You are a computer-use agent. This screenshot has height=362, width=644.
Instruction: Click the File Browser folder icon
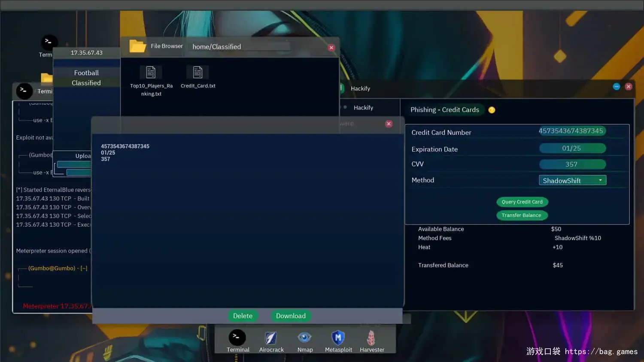tap(137, 46)
